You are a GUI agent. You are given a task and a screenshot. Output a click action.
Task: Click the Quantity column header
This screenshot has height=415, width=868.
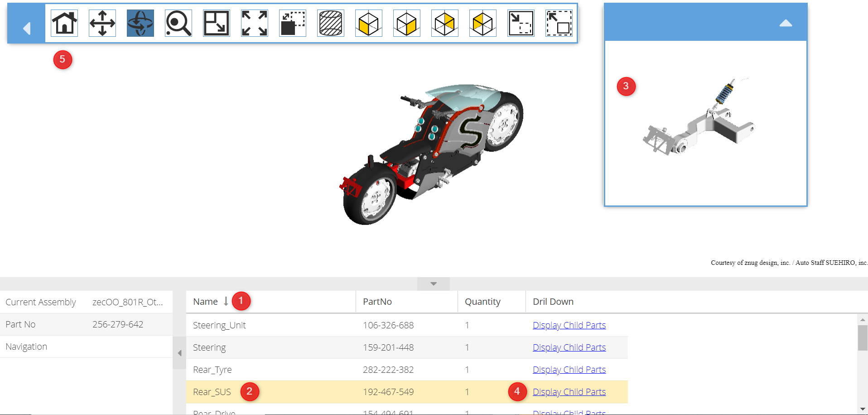point(482,302)
